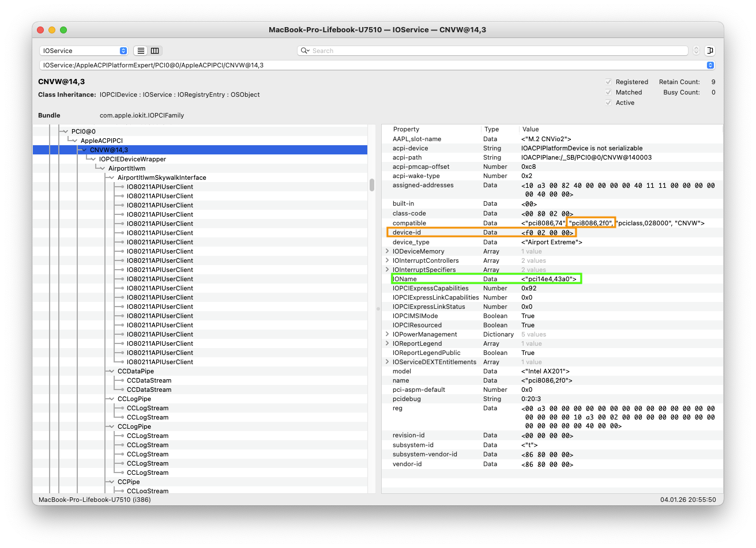
Task: Sort by the Property column header
Action: pyautogui.click(x=406, y=129)
